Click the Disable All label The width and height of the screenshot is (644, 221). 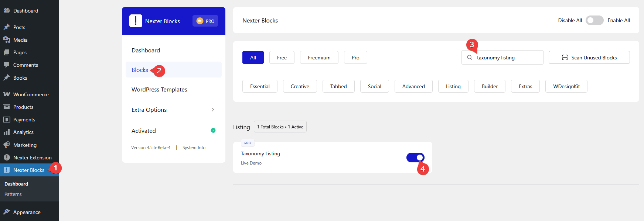pyautogui.click(x=570, y=20)
